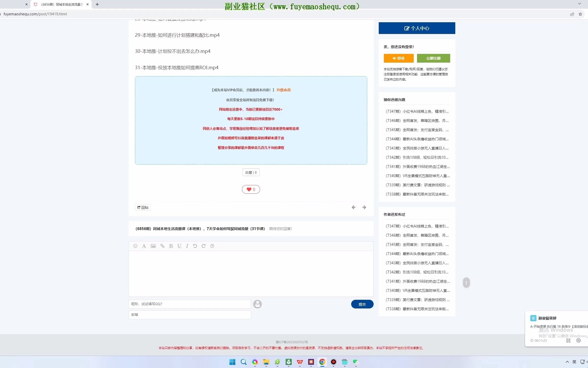Viewport: 588px width, 368px height.
Task: Switch to Chrome in the taskbar
Action: (x=322, y=362)
